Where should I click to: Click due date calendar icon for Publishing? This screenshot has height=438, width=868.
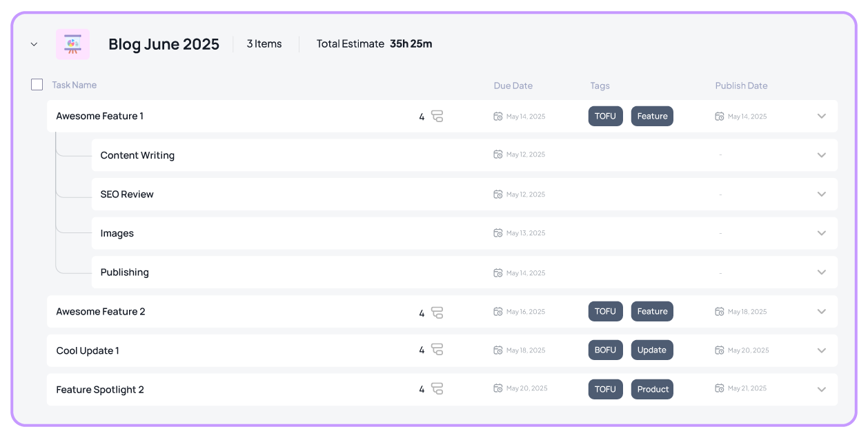coord(498,272)
